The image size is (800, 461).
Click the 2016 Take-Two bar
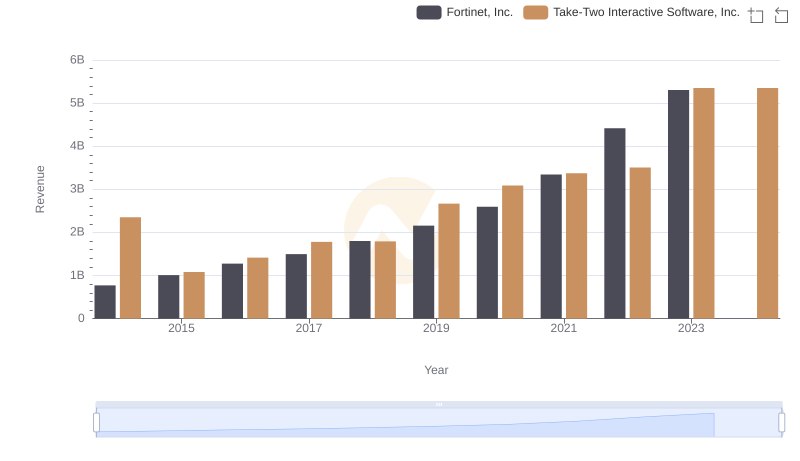click(x=258, y=288)
